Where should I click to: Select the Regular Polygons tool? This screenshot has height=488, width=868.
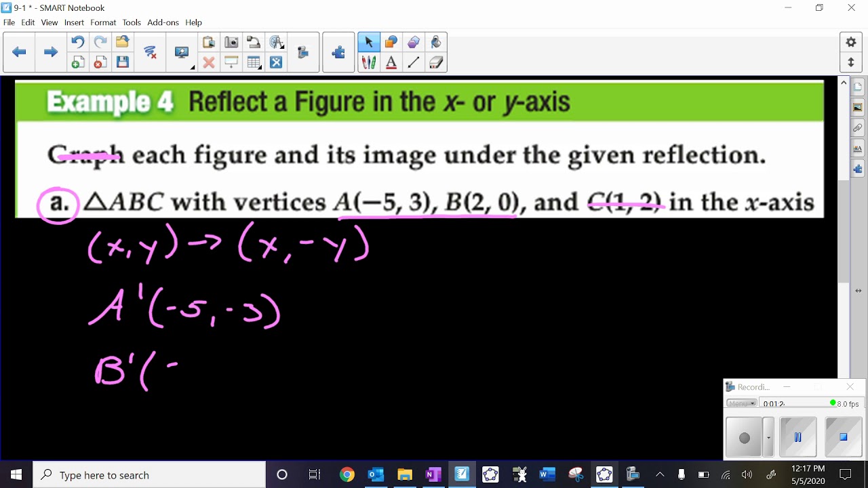point(414,42)
